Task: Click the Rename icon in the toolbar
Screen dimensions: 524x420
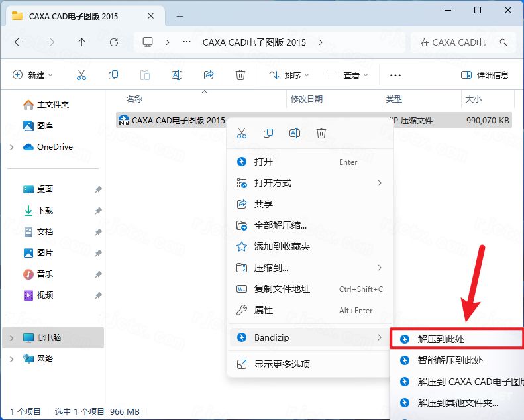Action: point(176,75)
